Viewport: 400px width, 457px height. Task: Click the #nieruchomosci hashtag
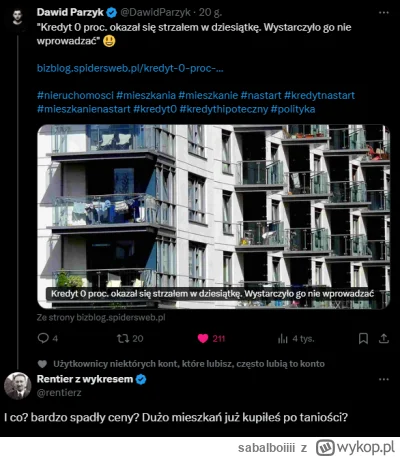75,95
